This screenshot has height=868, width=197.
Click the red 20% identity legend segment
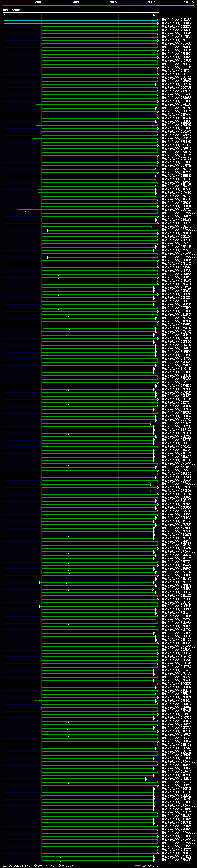pos(22,6)
